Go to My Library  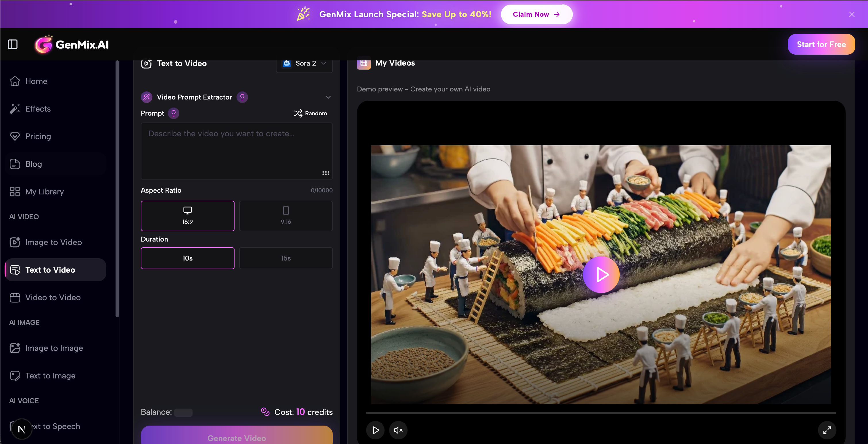click(x=44, y=192)
